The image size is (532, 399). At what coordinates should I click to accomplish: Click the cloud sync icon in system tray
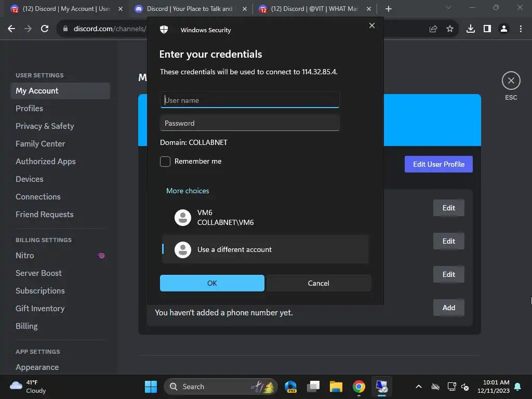435,387
